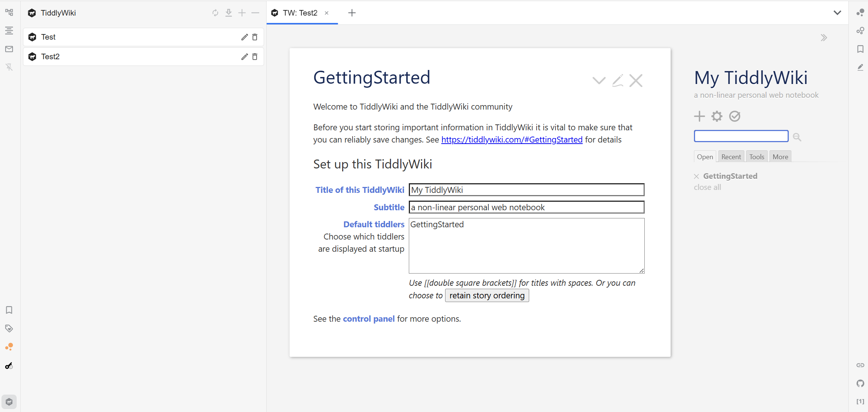Create new tiddler via sidebar plus

click(x=699, y=116)
